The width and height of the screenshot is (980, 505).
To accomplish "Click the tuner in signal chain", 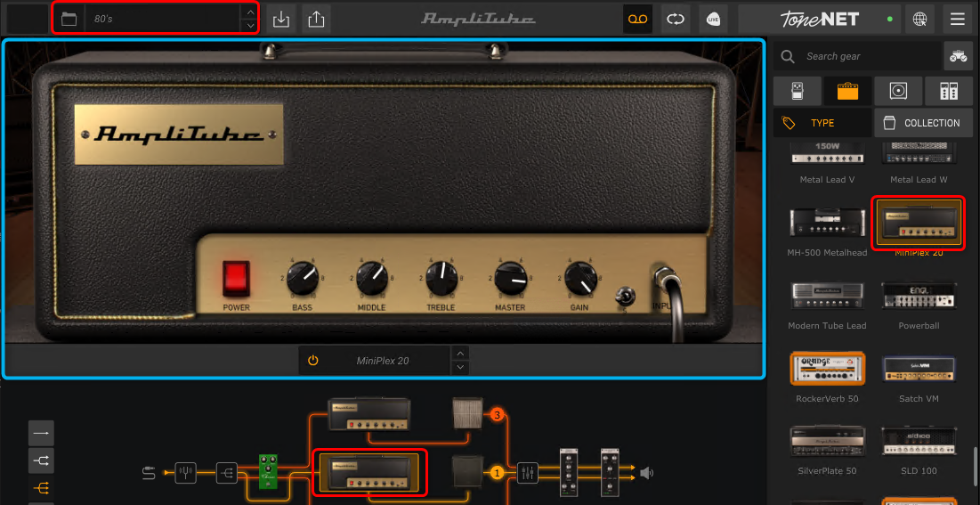I will (186, 473).
